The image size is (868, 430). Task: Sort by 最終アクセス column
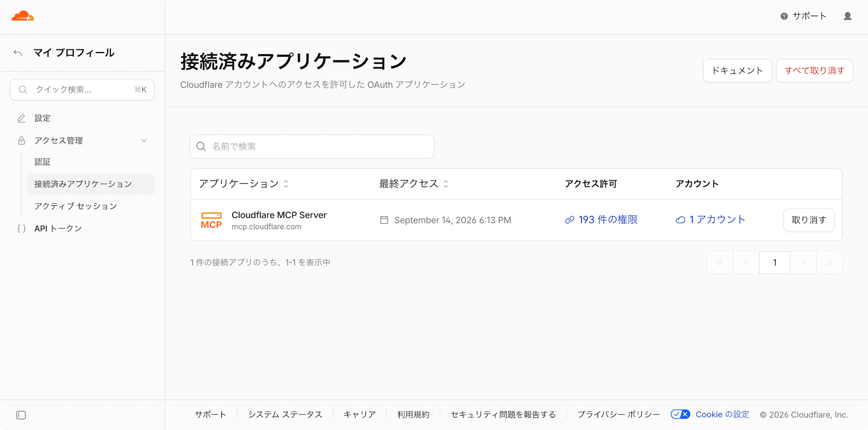pyautogui.click(x=414, y=184)
